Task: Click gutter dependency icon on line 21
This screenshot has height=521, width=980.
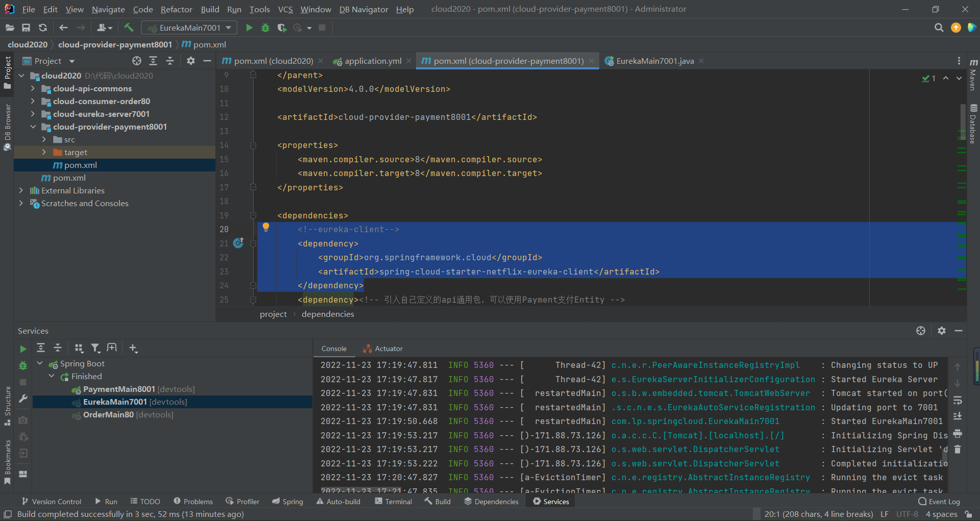Action: pyautogui.click(x=238, y=243)
